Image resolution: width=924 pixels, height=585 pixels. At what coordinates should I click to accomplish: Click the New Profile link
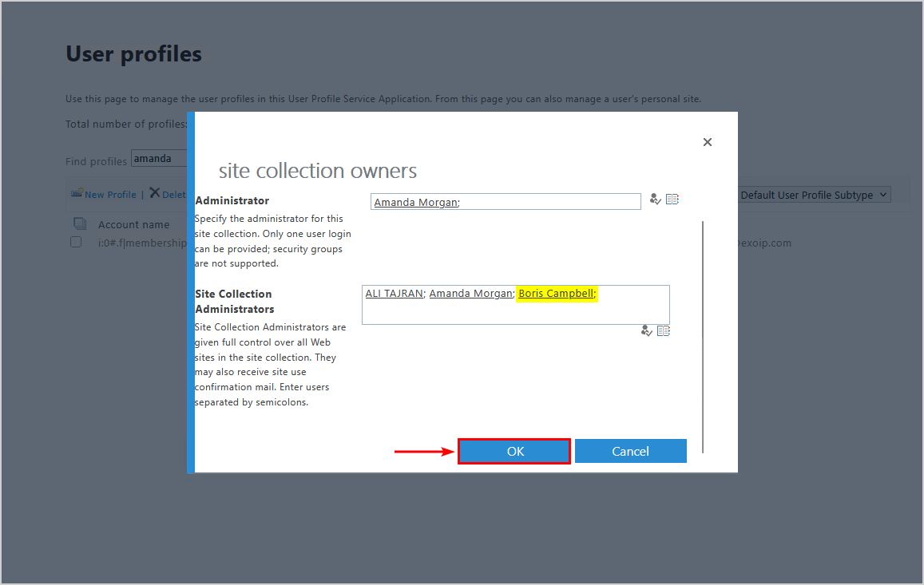(110, 195)
